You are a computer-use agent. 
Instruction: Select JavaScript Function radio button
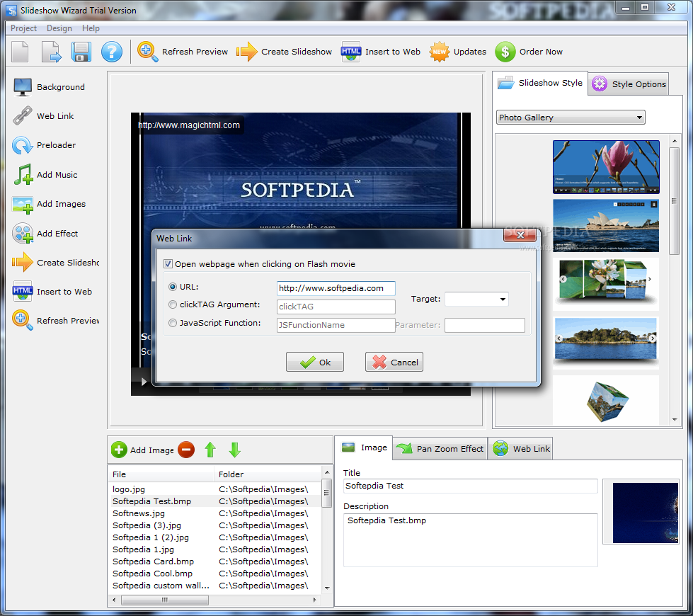click(173, 324)
